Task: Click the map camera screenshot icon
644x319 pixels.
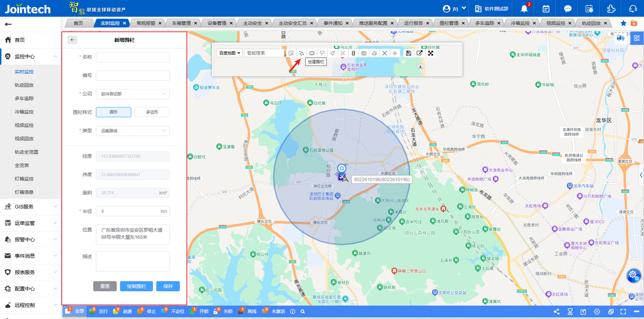Action: 364,53
